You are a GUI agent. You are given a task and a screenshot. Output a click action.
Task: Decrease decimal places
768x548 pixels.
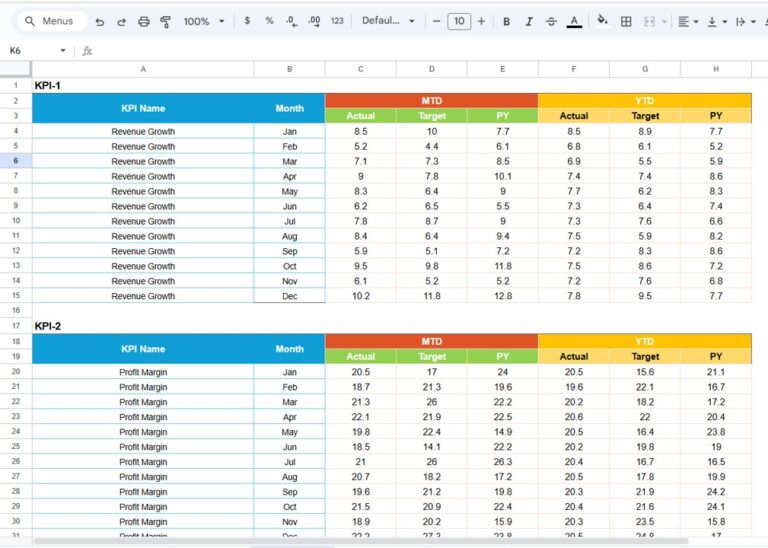(x=291, y=21)
